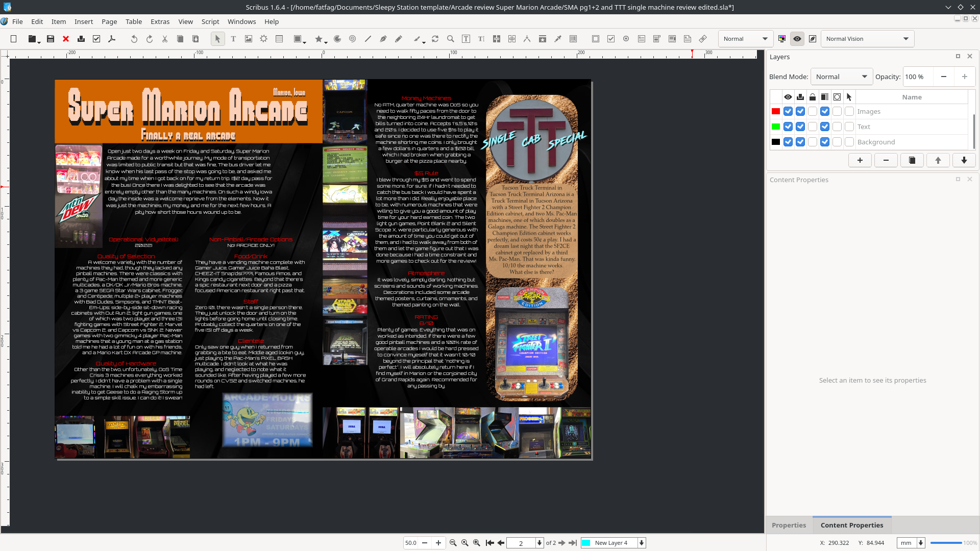Create a new document with the New icon
This screenshot has width=980, height=551.
click(14, 39)
